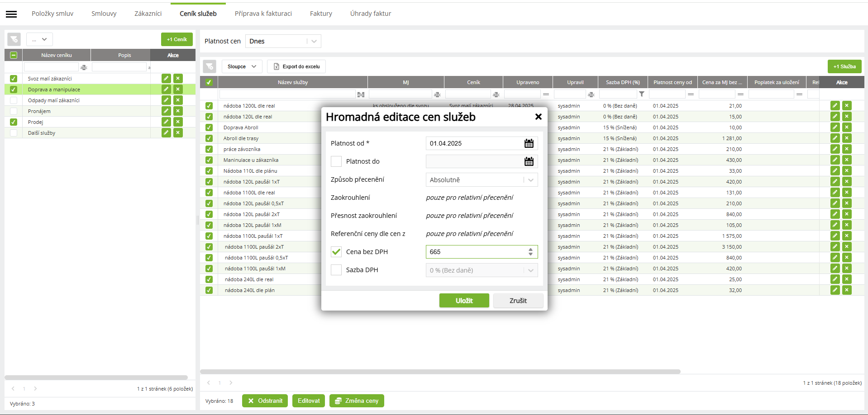Increase the Cena bez DPH value

click(530, 249)
